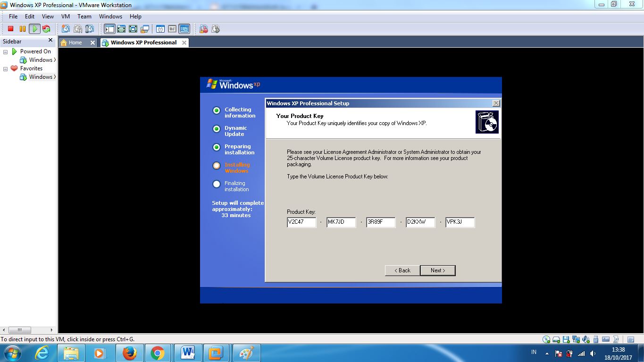Viewport: 644px width, 362px height.
Task: Switch to the Home tab
Action: coord(75,42)
